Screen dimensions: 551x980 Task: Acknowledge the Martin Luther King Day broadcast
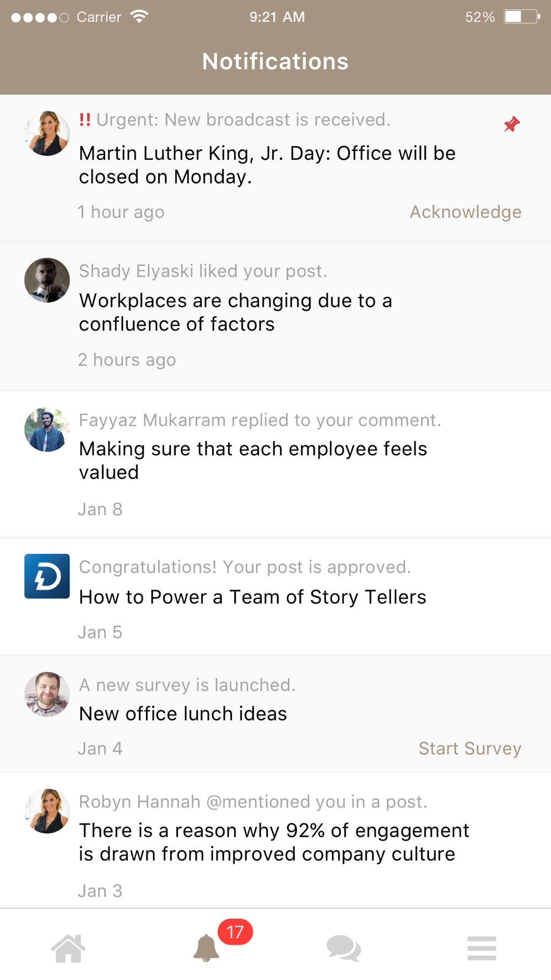point(465,212)
